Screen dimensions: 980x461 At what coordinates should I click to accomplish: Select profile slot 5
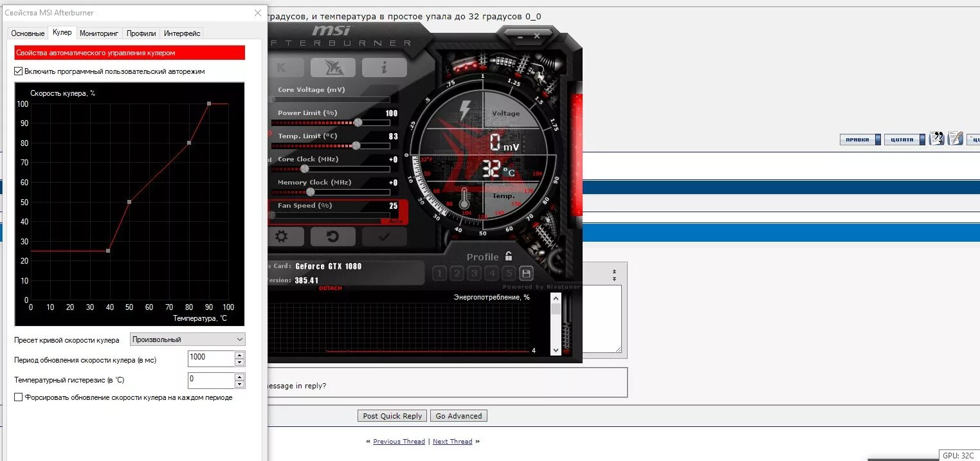coord(509,273)
